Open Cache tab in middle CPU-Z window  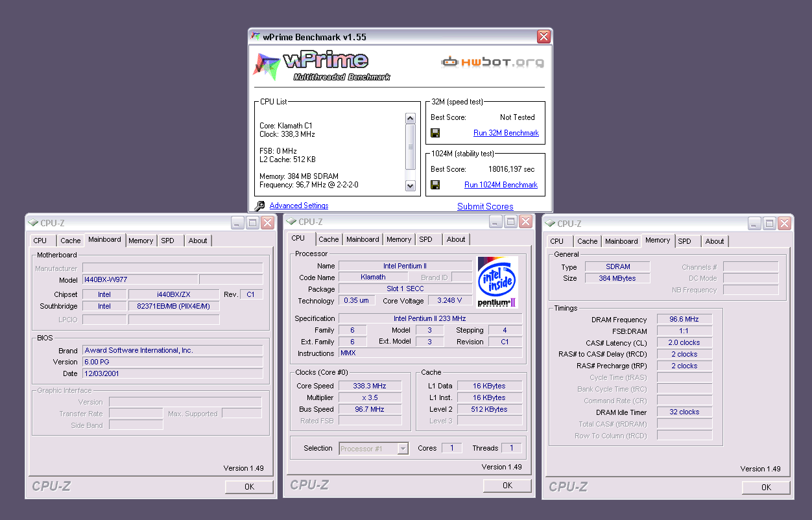329,239
